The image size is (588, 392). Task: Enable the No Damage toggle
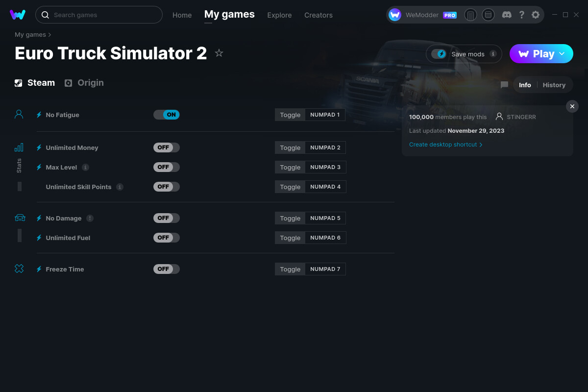[167, 218]
